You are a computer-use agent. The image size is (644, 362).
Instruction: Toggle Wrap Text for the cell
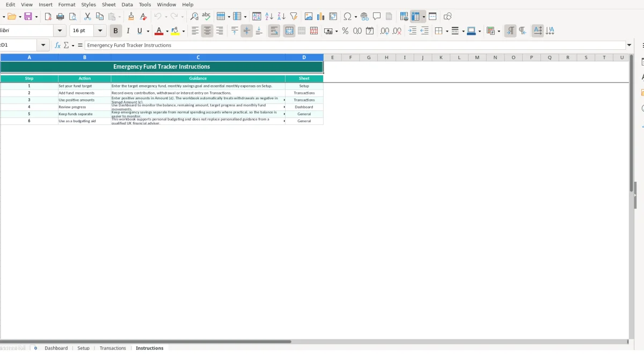[274, 31]
